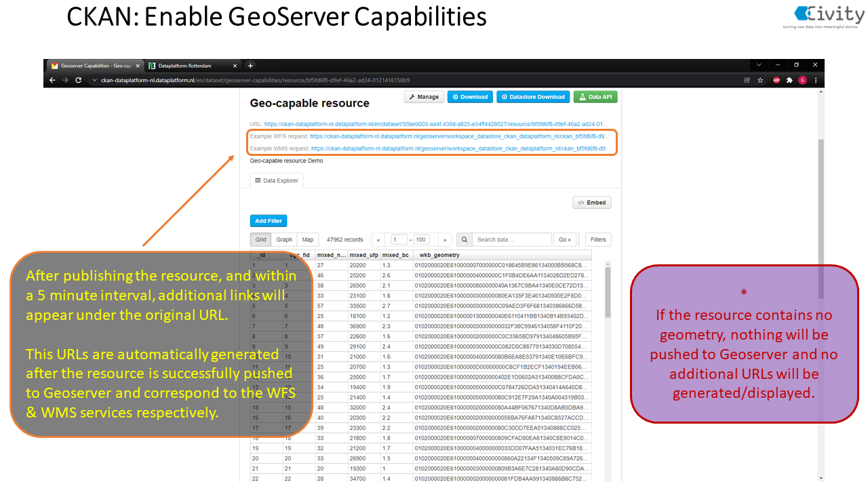Click the magnifier search icon

tap(465, 240)
